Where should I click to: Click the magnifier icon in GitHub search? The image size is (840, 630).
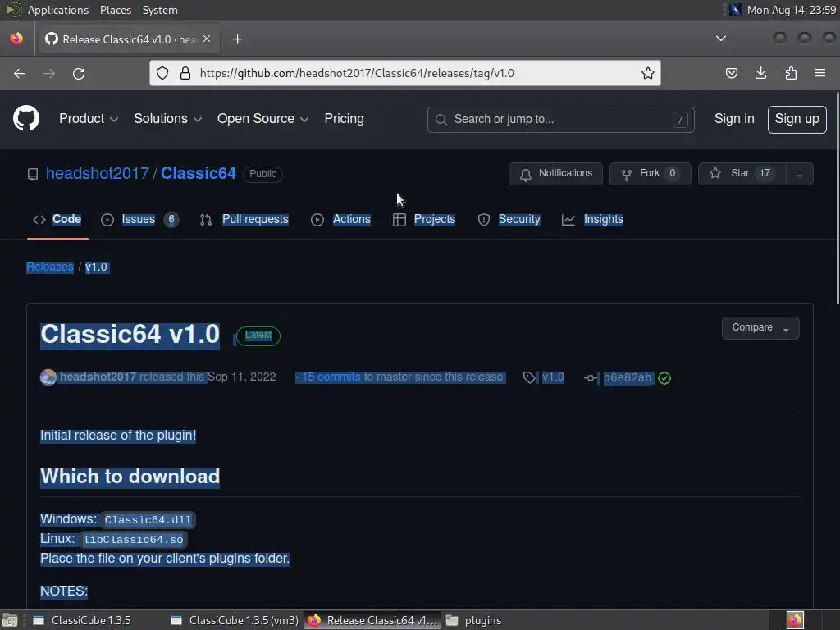coord(441,120)
